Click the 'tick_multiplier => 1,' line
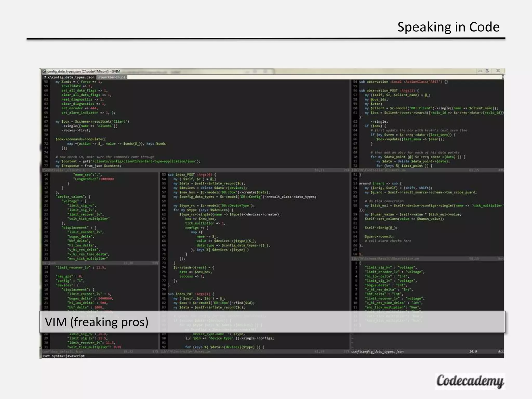Screen dimensions: 532x399 click(205, 223)
